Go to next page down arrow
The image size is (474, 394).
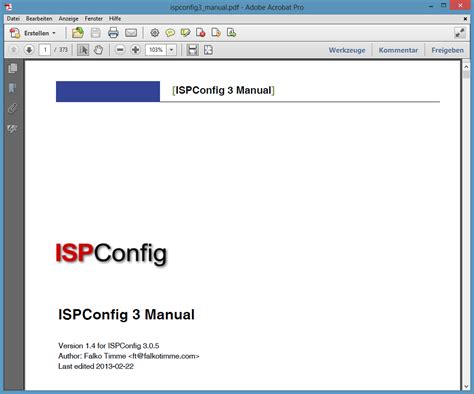coord(29,50)
